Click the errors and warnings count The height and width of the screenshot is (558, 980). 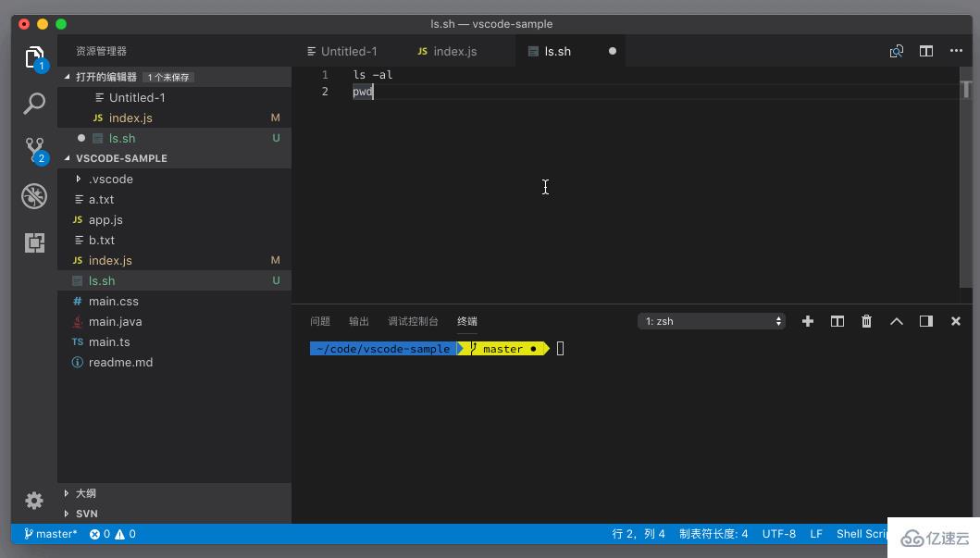click(113, 534)
